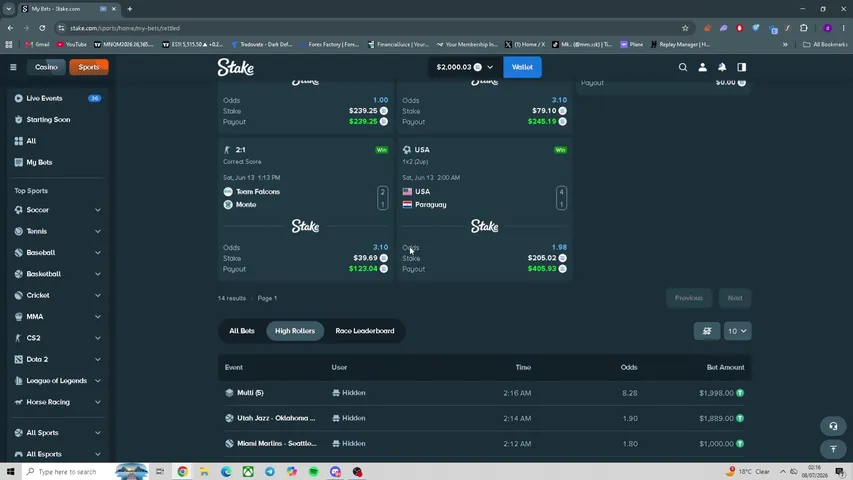Open the user profile icon

pyautogui.click(x=702, y=67)
